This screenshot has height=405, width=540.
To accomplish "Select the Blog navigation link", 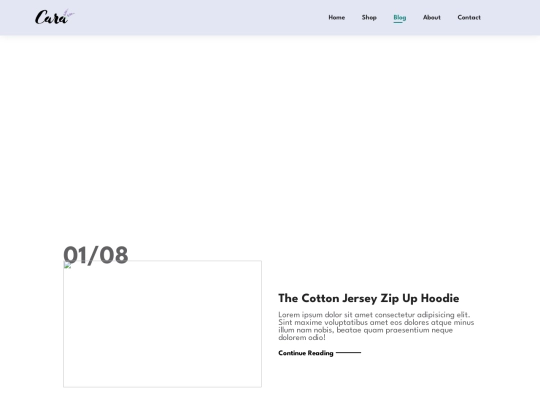I will click(x=399, y=18).
